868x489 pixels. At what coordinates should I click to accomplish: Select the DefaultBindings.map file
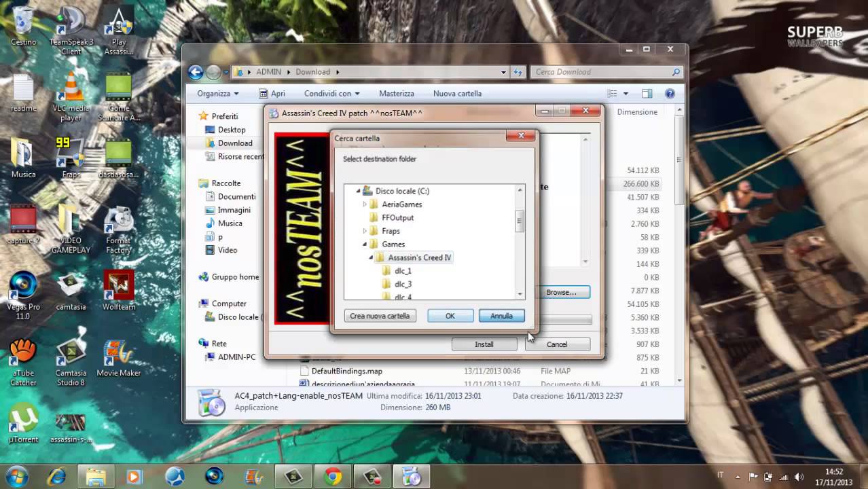tap(346, 372)
